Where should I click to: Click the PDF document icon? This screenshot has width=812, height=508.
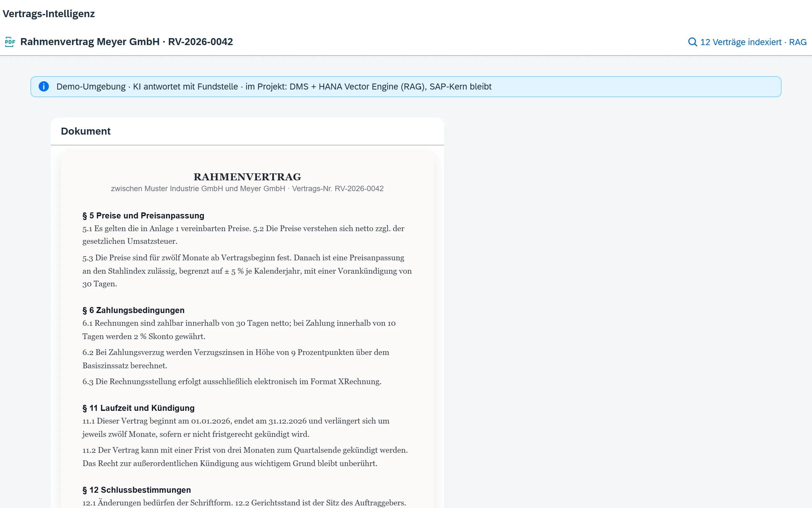tap(10, 42)
